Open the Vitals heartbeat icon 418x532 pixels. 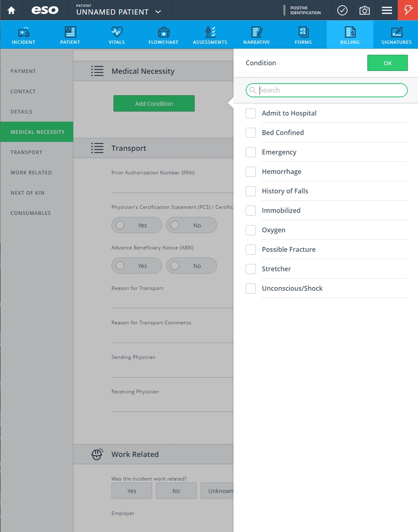[117, 32]
